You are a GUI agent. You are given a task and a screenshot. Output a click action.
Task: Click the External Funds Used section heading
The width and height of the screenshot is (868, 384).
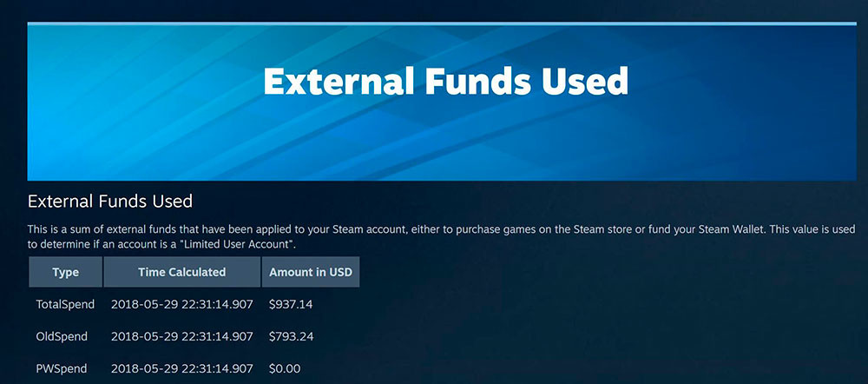[110, 202]
